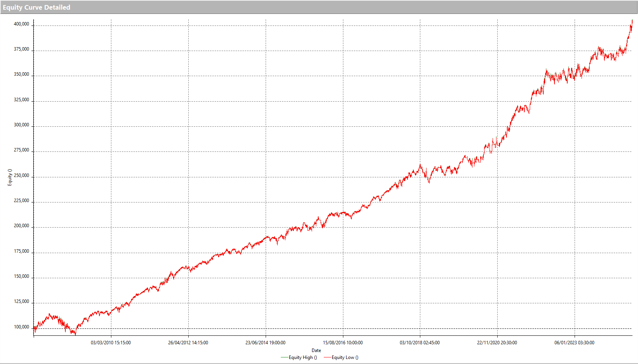Select the 250,000 y-axis tick label

tap(21, 175)
